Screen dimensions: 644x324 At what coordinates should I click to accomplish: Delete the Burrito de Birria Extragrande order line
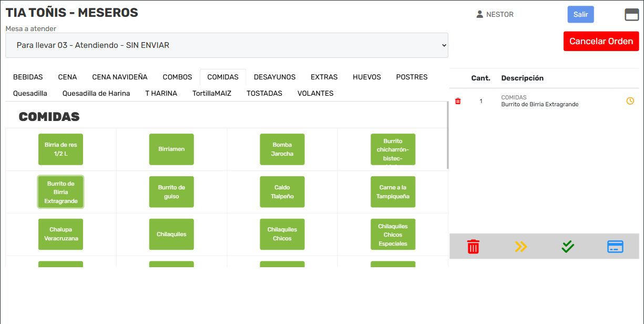tap(457, 101)
